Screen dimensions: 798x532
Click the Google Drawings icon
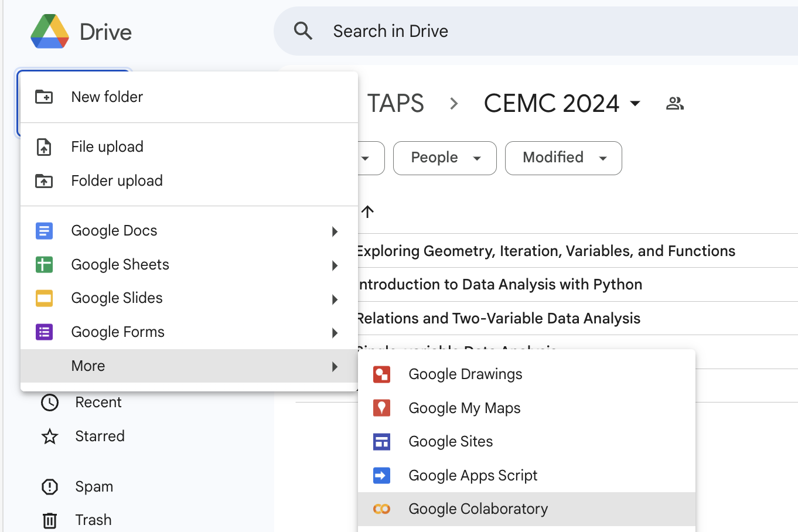click(x=381, y=374)
